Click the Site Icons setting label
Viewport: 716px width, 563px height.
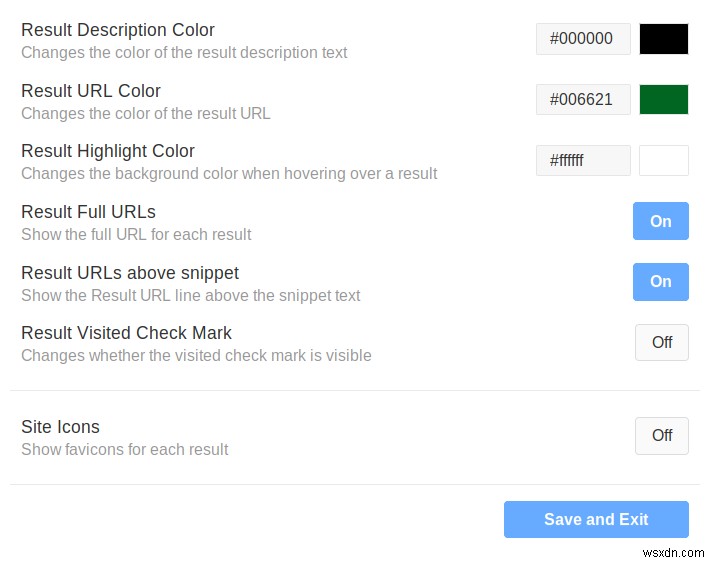pyautogui.click(x=60, y=427)
